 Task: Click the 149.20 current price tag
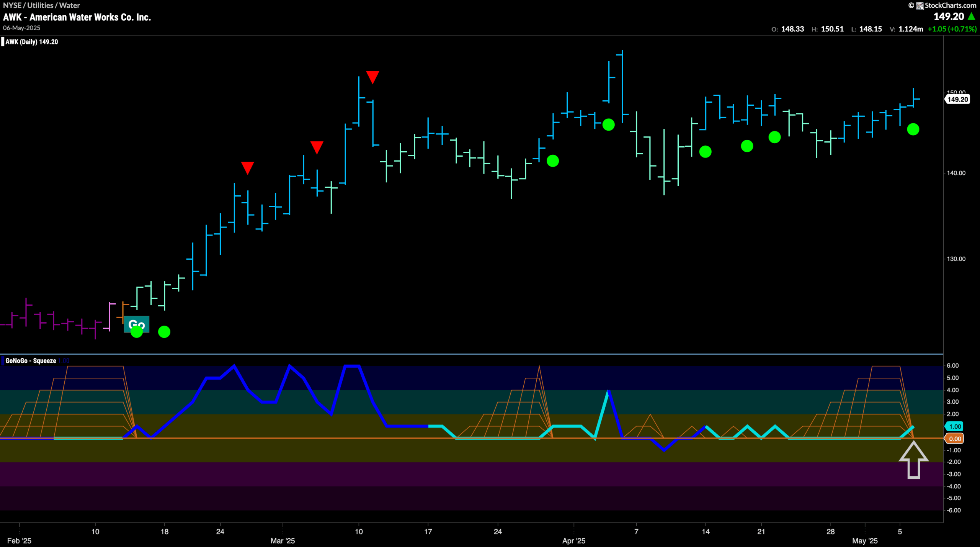(957, 100)
